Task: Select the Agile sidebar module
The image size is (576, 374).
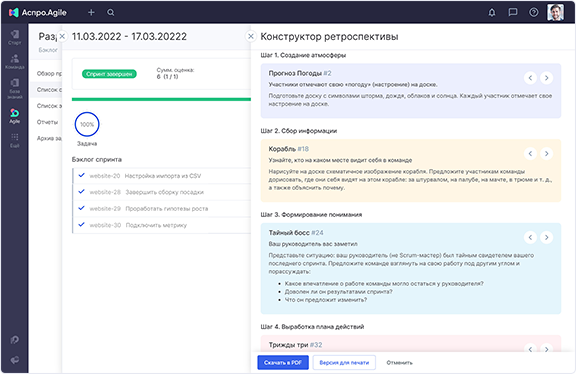Action: coord(15,116)
